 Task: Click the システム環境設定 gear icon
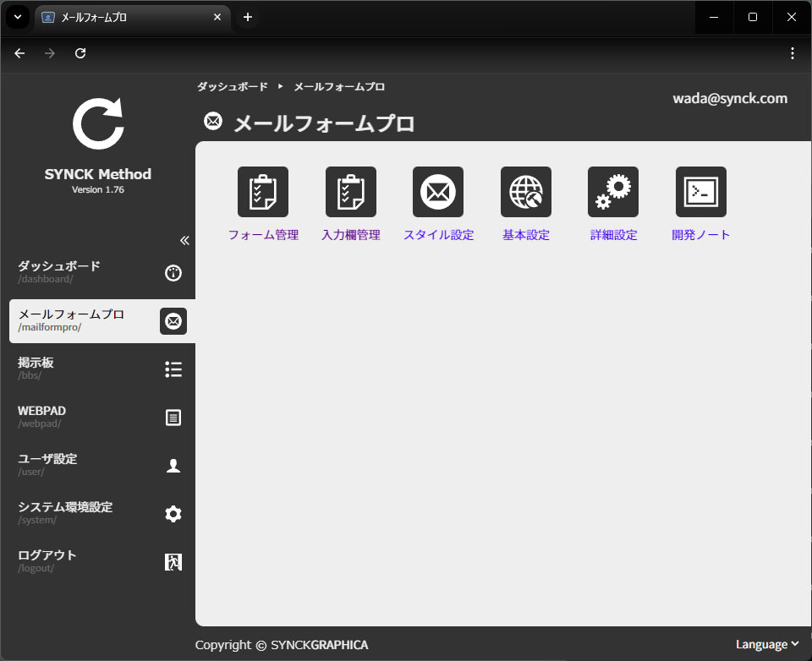point(173,514)
